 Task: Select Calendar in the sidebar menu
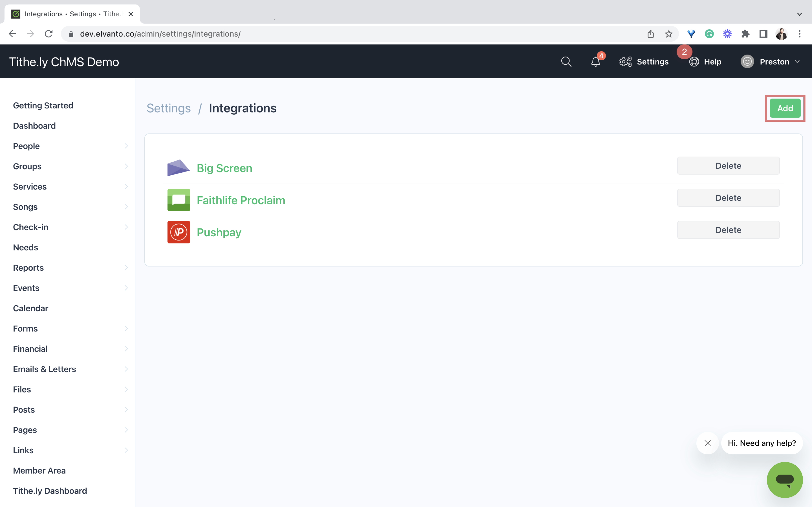[x=30, y=308]
